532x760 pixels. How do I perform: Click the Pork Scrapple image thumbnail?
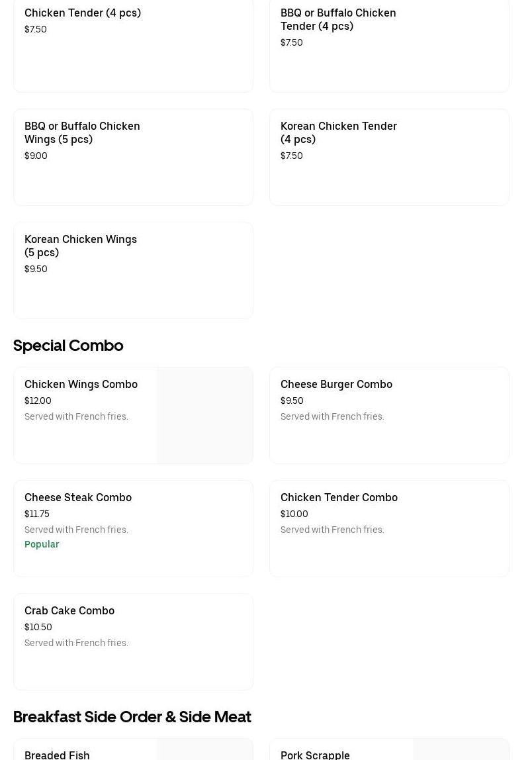click(461, 751)
